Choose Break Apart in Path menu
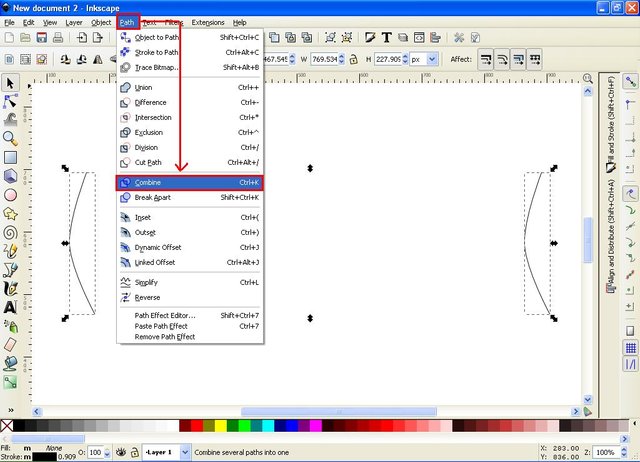This screenshot has width=640, height=462. [x=190, y=198]
